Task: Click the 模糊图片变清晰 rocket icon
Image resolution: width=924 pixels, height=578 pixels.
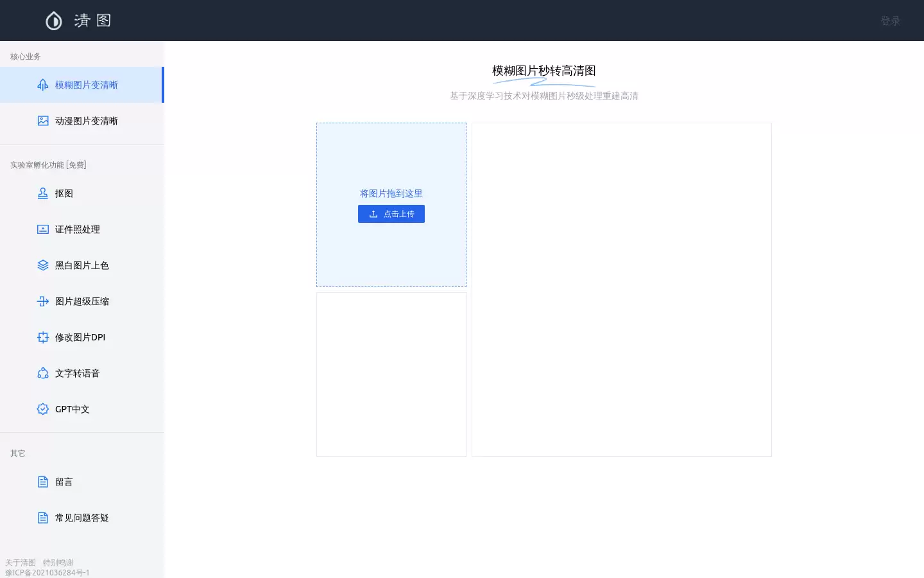Action: point(43,85)
